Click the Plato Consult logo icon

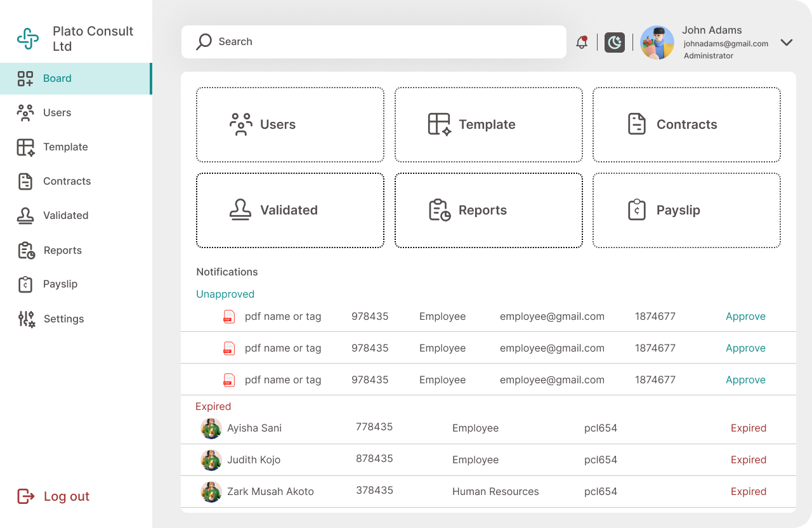point(28,39)
